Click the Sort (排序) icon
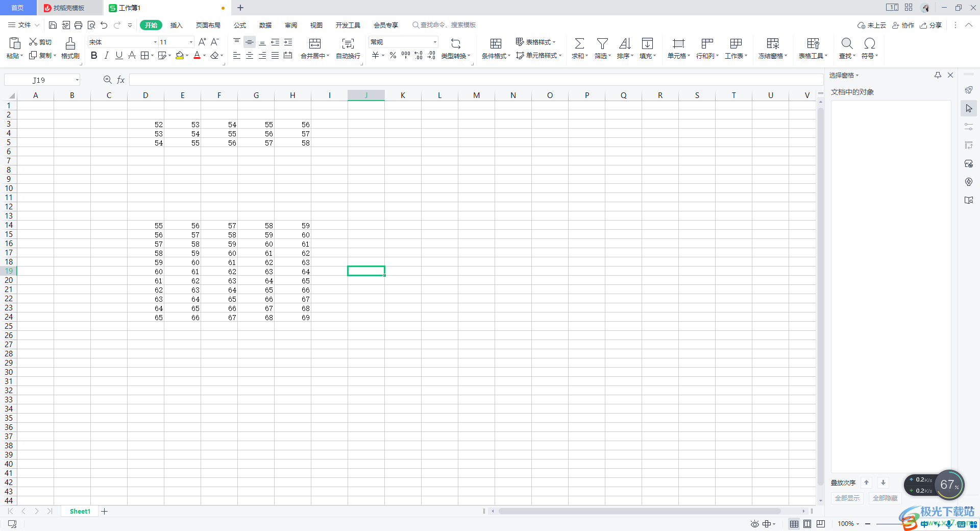The width and height of the screenshot is (980, 531). pyautogui.click(x=625, y=43)
